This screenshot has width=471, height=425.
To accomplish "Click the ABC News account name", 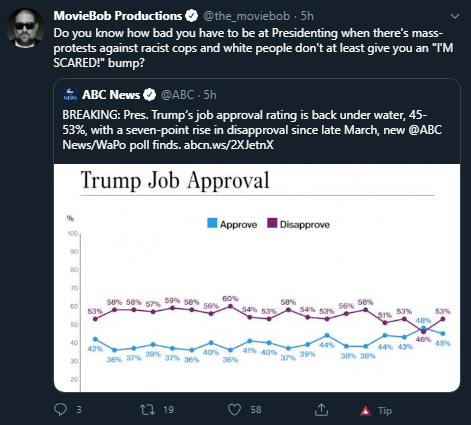I will [111, 95].
